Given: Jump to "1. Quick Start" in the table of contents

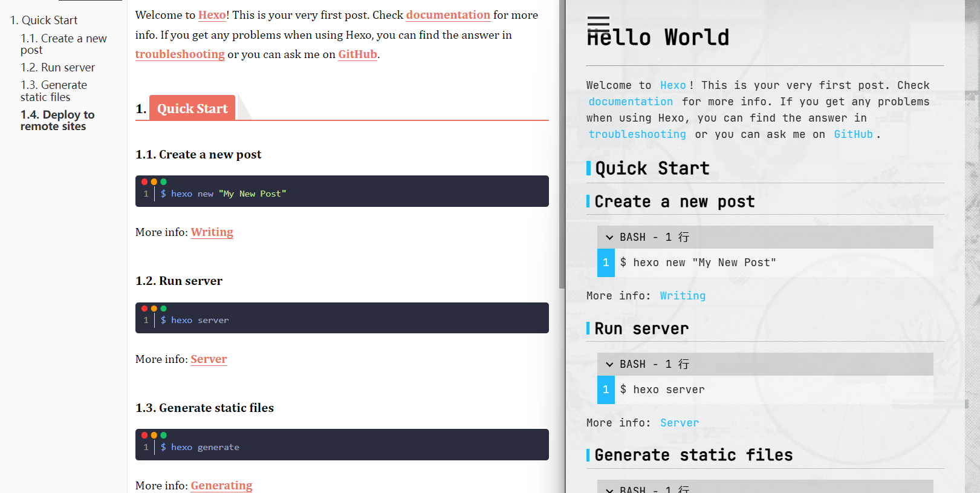Looking at the screenshot, I should click(x=44, y=20).
